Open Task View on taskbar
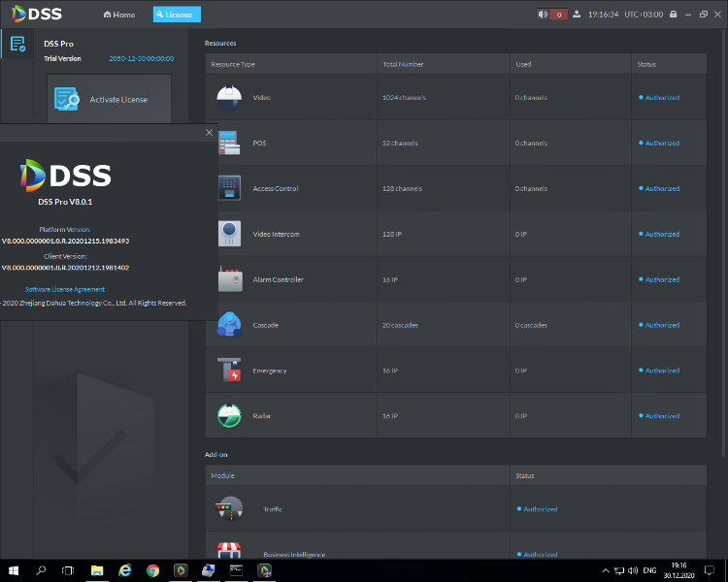 (x=68, y=570)
